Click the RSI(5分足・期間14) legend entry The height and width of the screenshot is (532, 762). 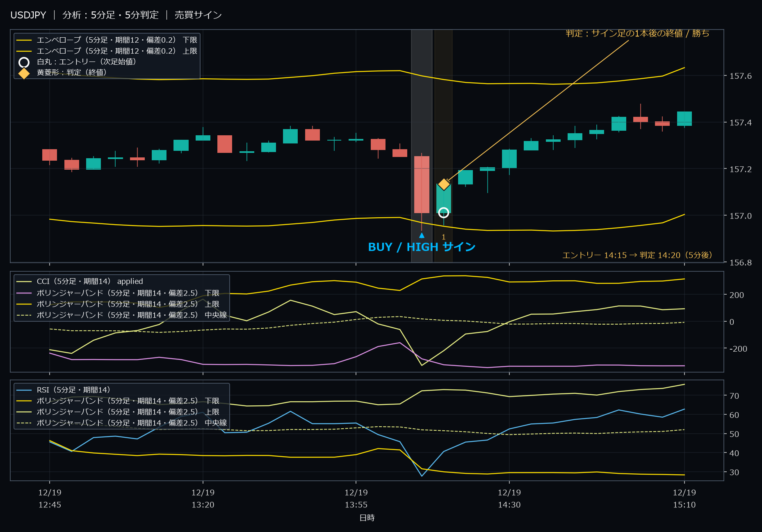[x=64, y=390]
